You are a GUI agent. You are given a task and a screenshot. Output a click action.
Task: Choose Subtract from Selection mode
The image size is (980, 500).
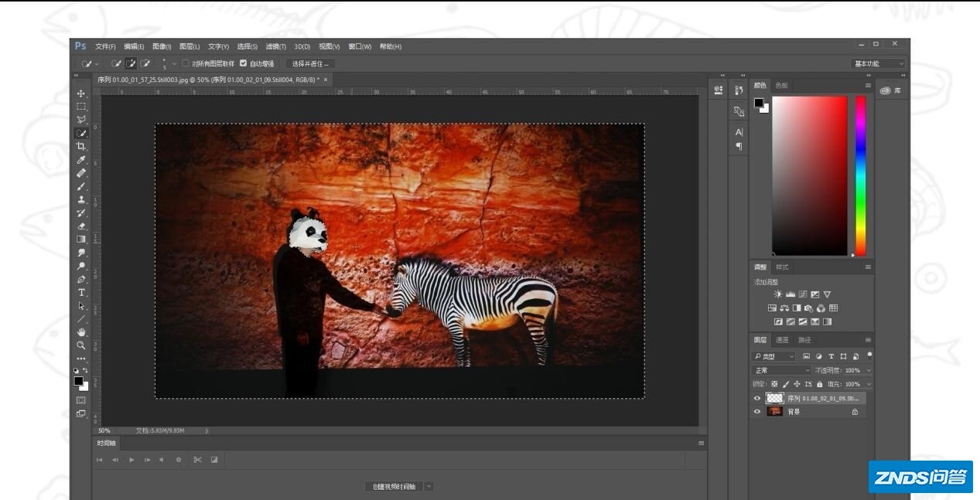[145, 63]
